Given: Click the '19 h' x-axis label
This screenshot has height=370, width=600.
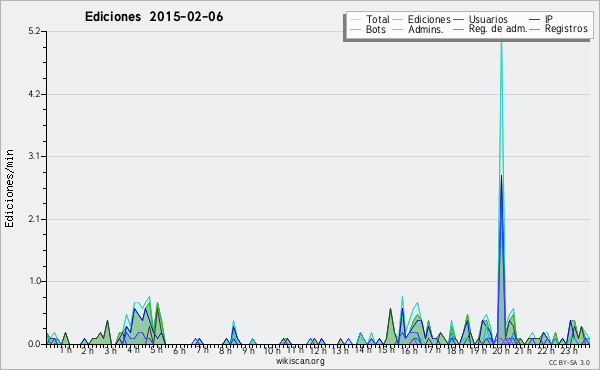Looking at the screenshot, I should pyautogui.click(x=478, y=350).
